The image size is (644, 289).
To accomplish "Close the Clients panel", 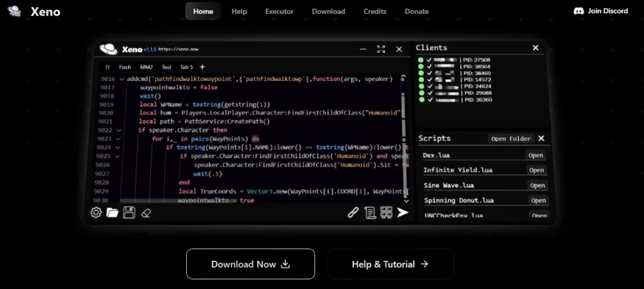I will click(x=535, y=48).
